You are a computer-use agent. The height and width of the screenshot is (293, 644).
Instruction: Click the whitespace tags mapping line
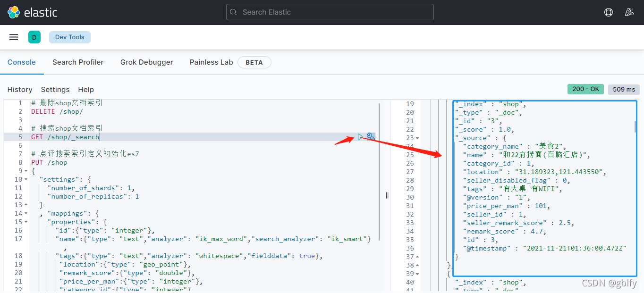tap(189, 256)
